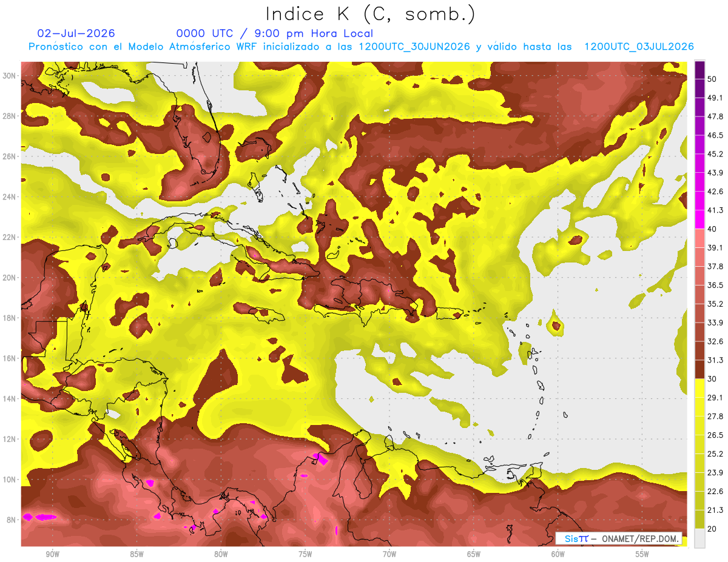Click the colorbar value 49.1
Viewport: 728px width, 562px height.
click(x=715, y=98)
